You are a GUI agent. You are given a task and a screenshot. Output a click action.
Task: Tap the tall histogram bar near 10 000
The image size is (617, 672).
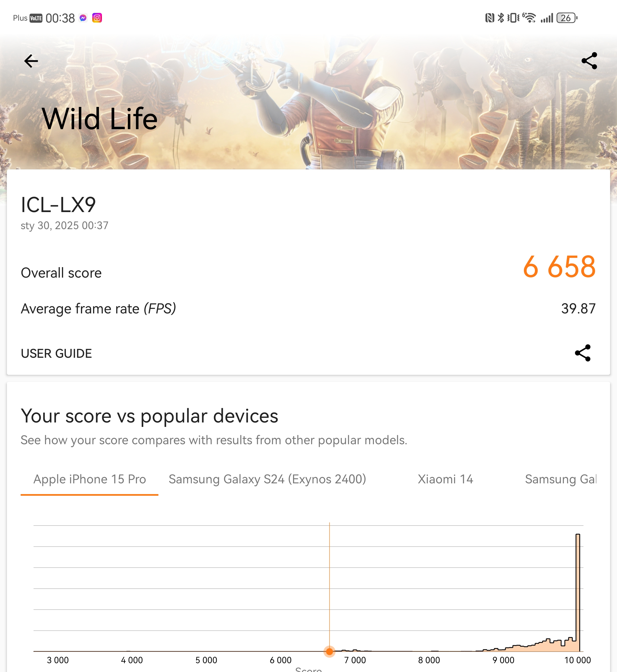tap(578, 593)
